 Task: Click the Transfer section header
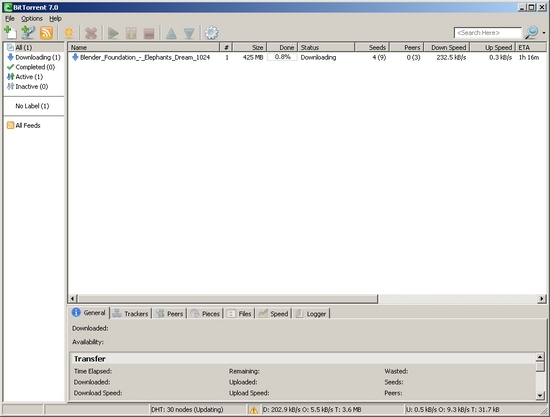tap(302, 359)
